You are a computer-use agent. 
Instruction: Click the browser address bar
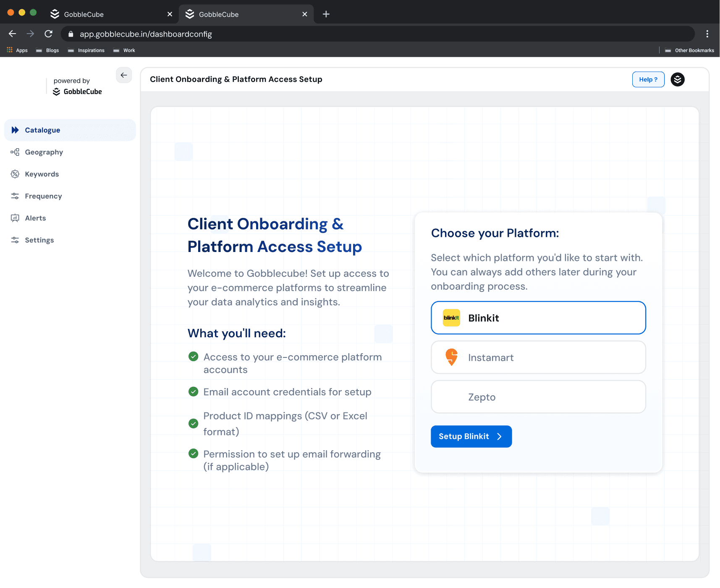click(378, 34)
